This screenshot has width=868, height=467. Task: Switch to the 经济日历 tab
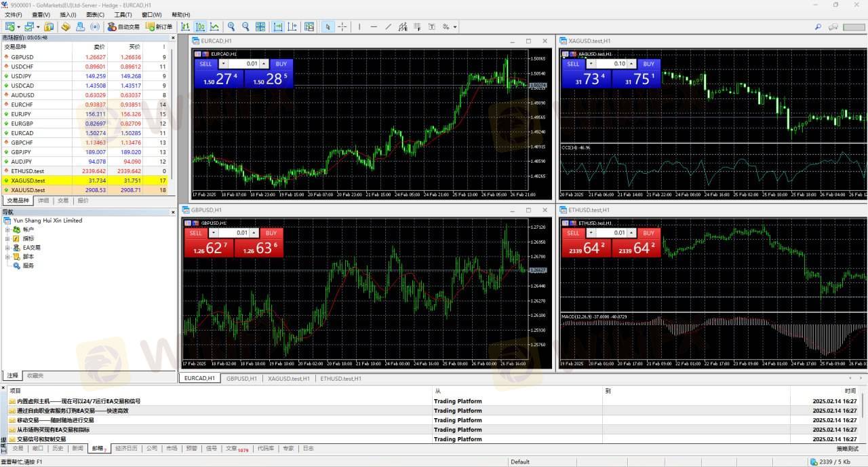tap(126, 449)
